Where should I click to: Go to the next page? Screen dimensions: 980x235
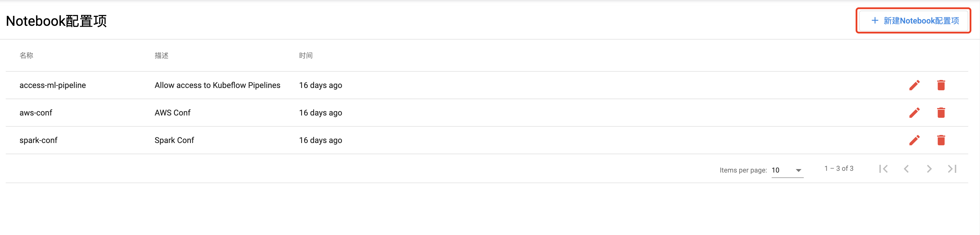coord(929,169)
